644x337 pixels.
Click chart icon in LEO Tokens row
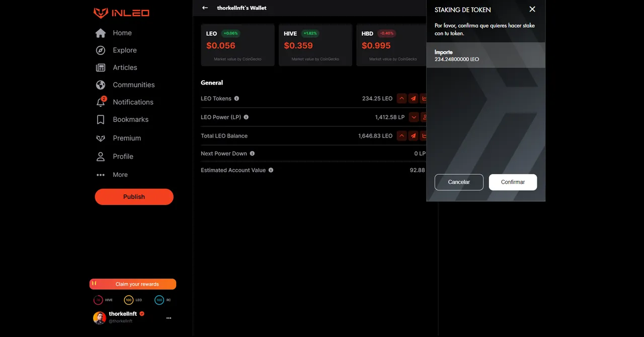tap(424, 99)
